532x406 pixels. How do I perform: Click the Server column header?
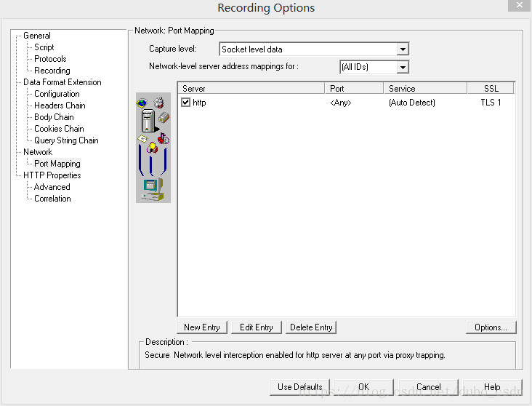(x=251, y=88)
